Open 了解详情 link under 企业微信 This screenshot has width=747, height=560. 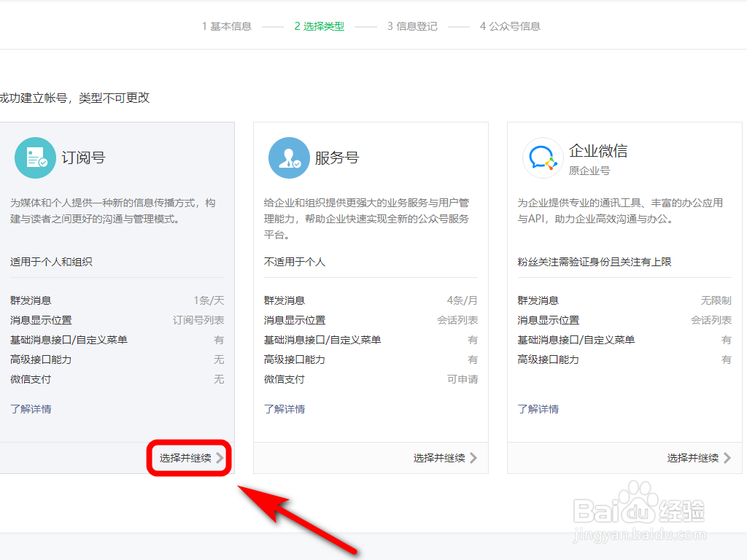[x=538, y=409]
